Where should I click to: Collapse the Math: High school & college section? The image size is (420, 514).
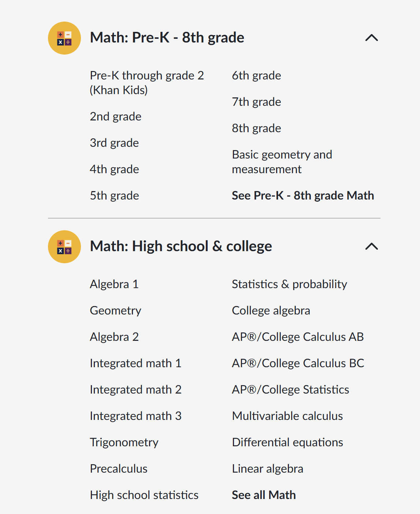point(371,247)
